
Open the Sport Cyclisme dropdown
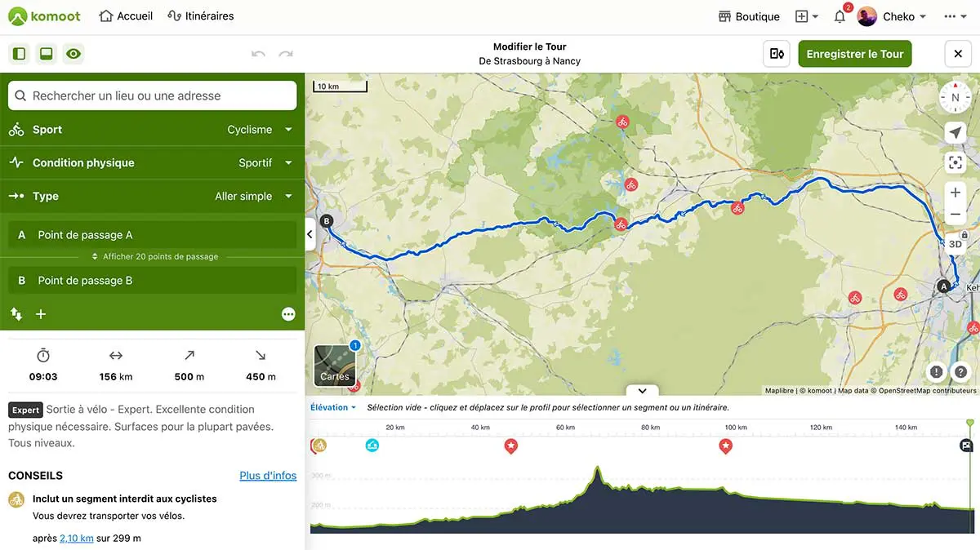pyautogui.click(x=259, y=130)
